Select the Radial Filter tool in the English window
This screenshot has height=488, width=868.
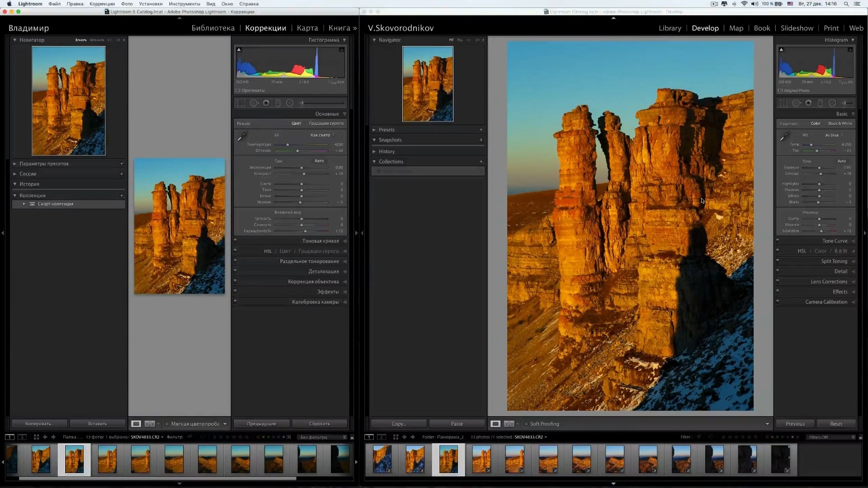tap(832, 103)
